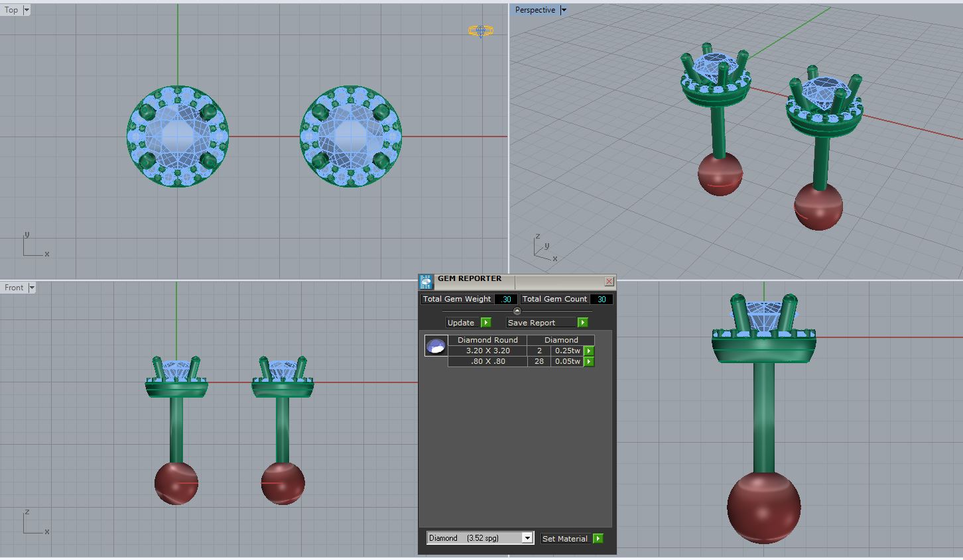Click the "0.05tw" weight cell
The height and width of the screenshot is (560, 963).
click(x=568, y=362)
